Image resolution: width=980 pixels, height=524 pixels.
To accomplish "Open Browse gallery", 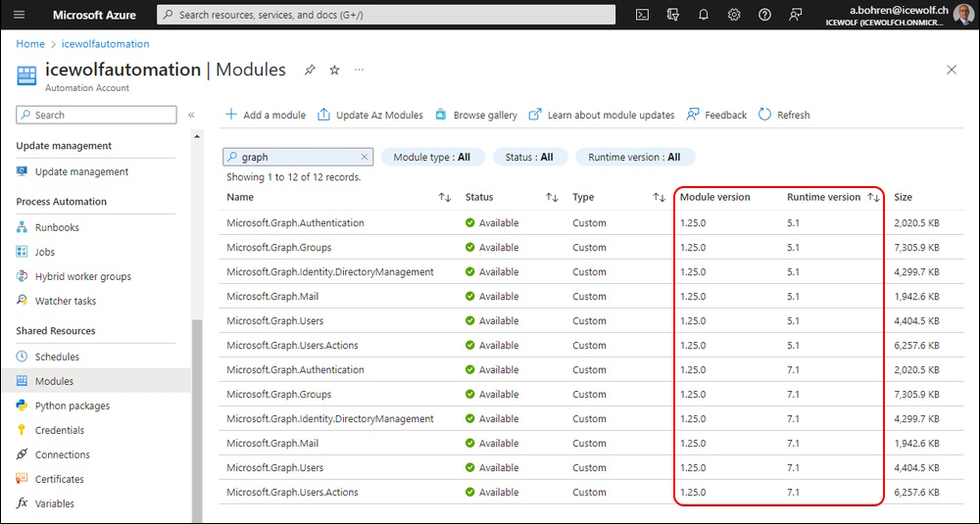I will click(476, 115).
